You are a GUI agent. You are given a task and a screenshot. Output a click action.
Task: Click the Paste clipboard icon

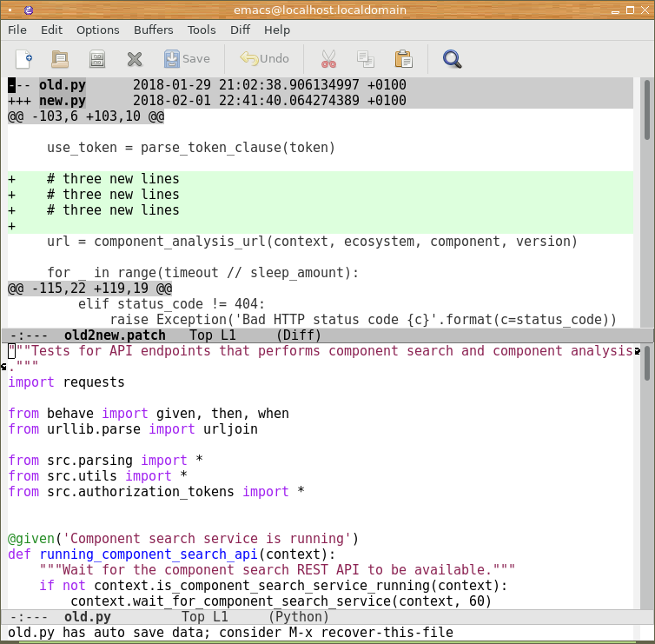tap(403, 59)
